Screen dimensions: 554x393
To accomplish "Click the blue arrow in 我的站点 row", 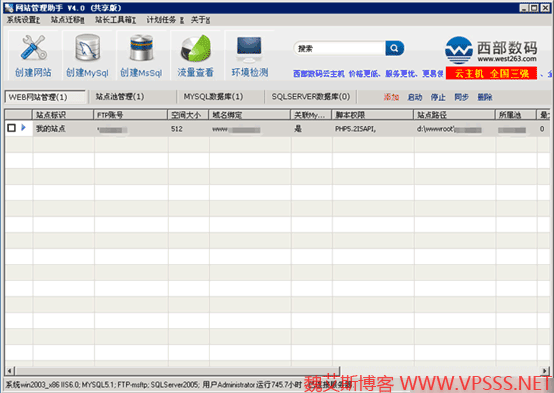I will pyautogui.click(x=24, y=127).
